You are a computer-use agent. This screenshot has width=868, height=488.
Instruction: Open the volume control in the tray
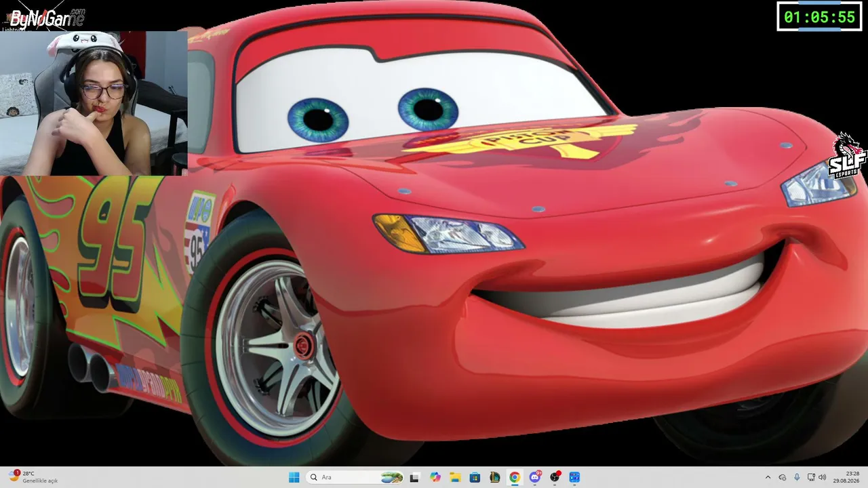823,477
